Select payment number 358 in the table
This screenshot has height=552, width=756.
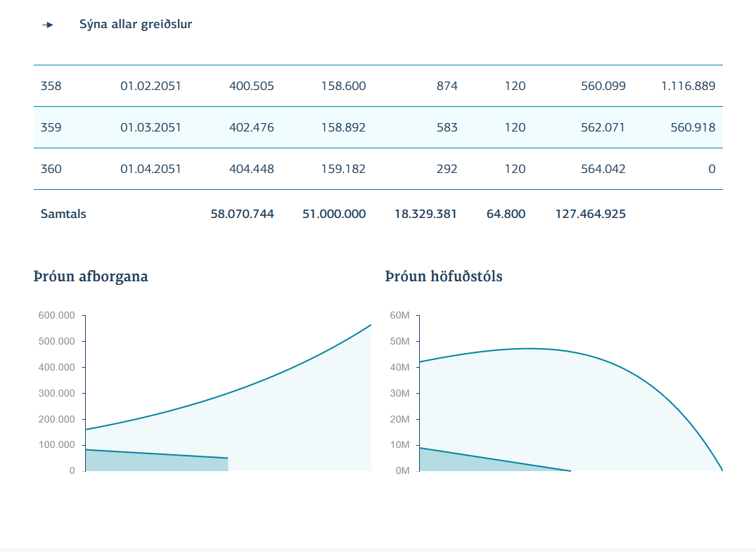(x=51, y=86)
